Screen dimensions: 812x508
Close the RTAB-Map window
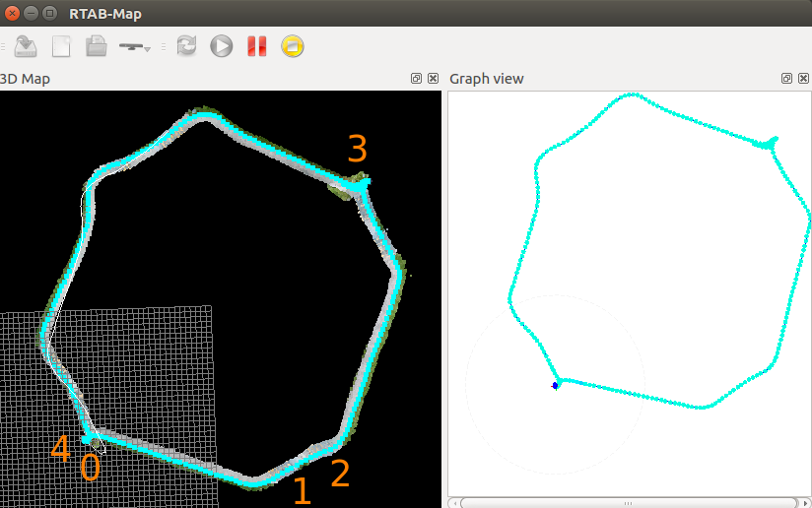click(12, 14)
